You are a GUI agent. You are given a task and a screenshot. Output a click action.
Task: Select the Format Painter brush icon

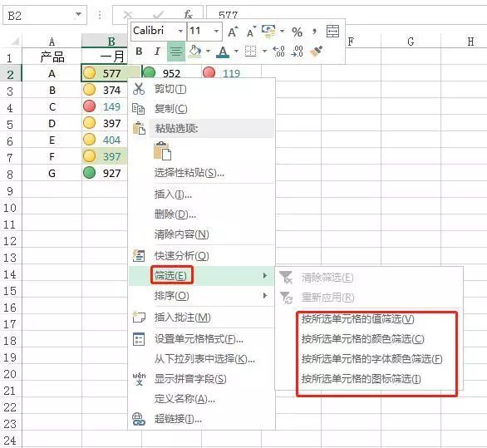(x=316, y=52)
